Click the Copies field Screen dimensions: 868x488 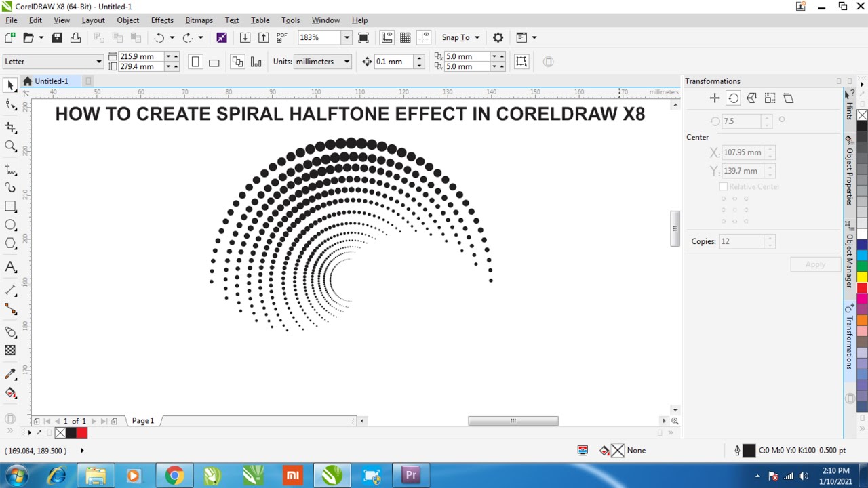point(741,241)
